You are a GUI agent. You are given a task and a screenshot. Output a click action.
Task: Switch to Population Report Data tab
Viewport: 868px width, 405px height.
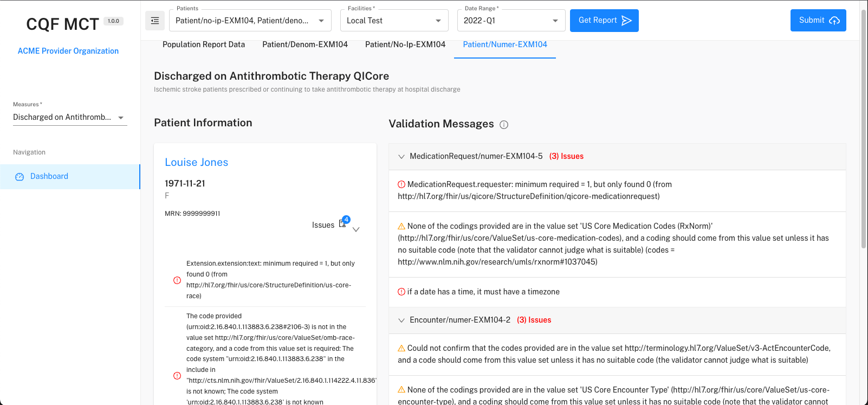tap(204, 44)
